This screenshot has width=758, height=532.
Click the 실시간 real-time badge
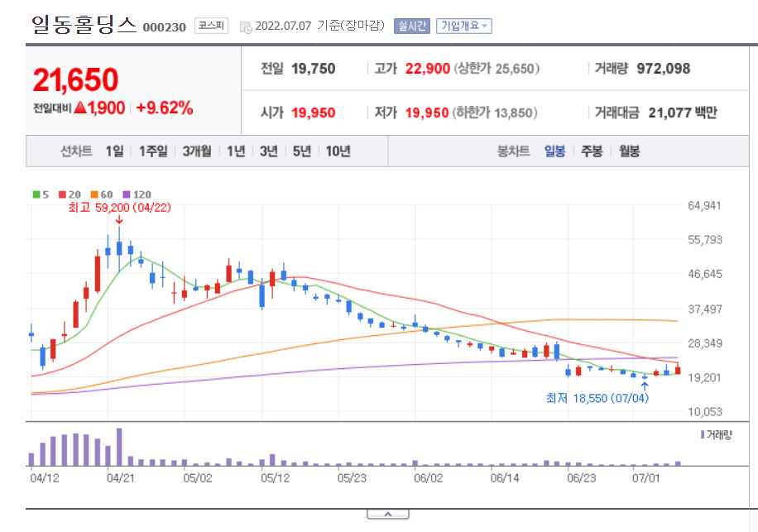tap(412, 26)
